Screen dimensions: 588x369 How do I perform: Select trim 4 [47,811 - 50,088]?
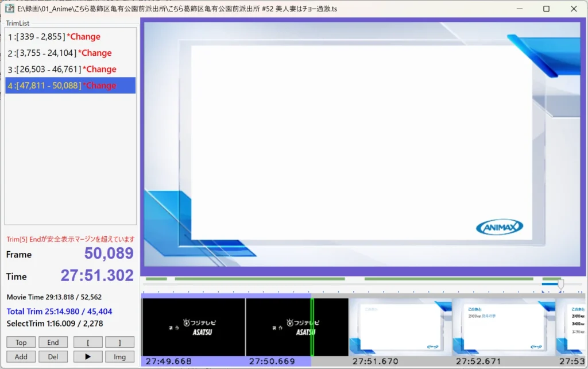62,86
